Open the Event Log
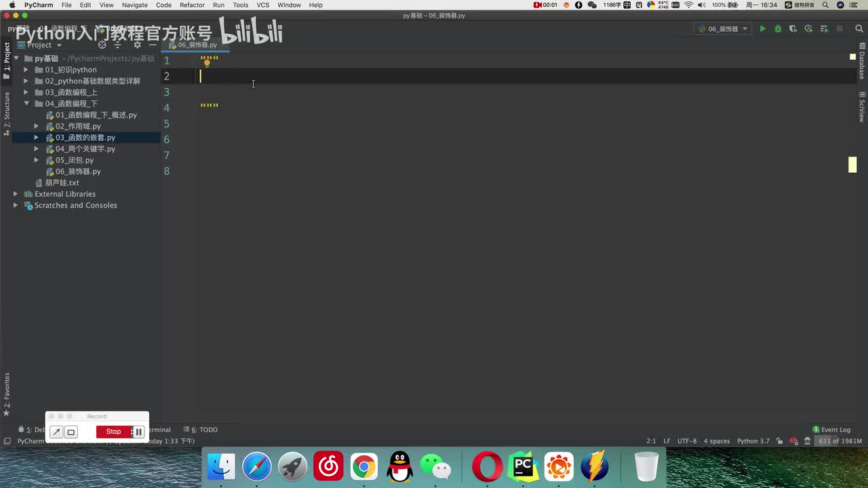 [831, 430]
